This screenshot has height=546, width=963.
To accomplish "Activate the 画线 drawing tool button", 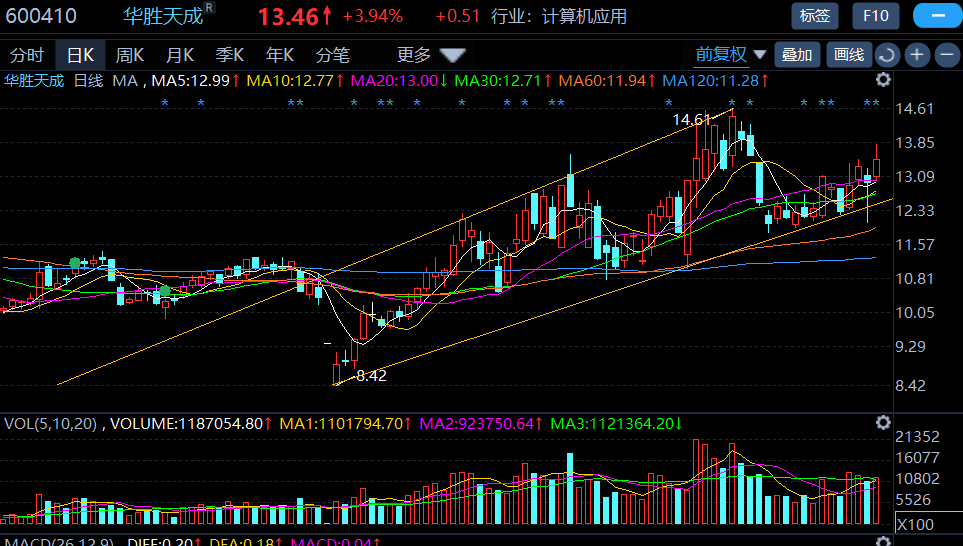I will coord(849,55).
